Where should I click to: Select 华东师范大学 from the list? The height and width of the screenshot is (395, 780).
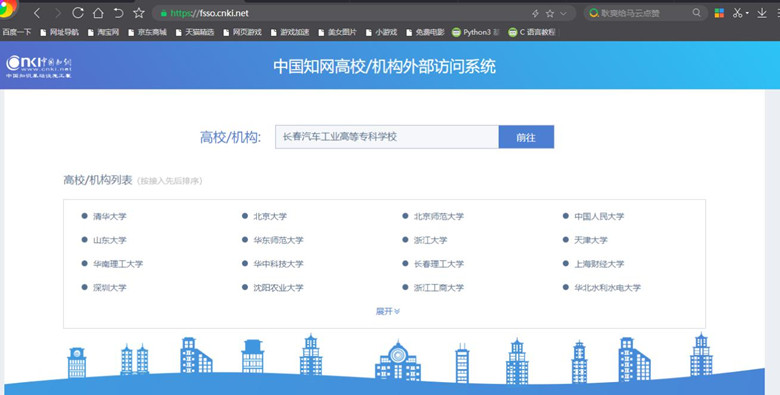pos(278,240)
